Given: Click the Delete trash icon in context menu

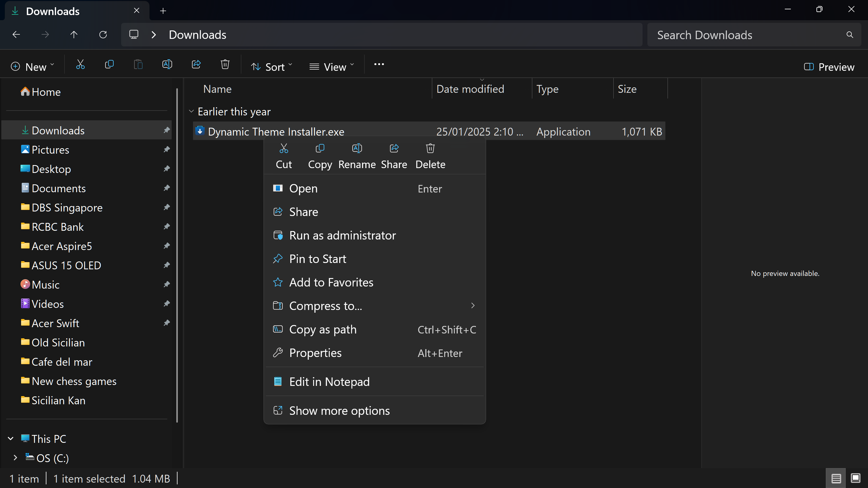Looking at the screenshot, I should [430, 149].
